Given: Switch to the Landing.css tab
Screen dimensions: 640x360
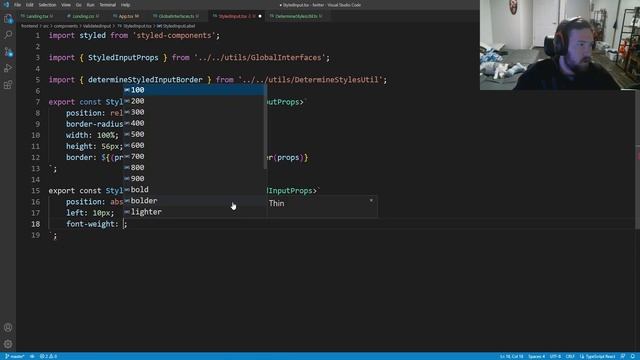Looking at the screenshot, I should coord(83,16).
